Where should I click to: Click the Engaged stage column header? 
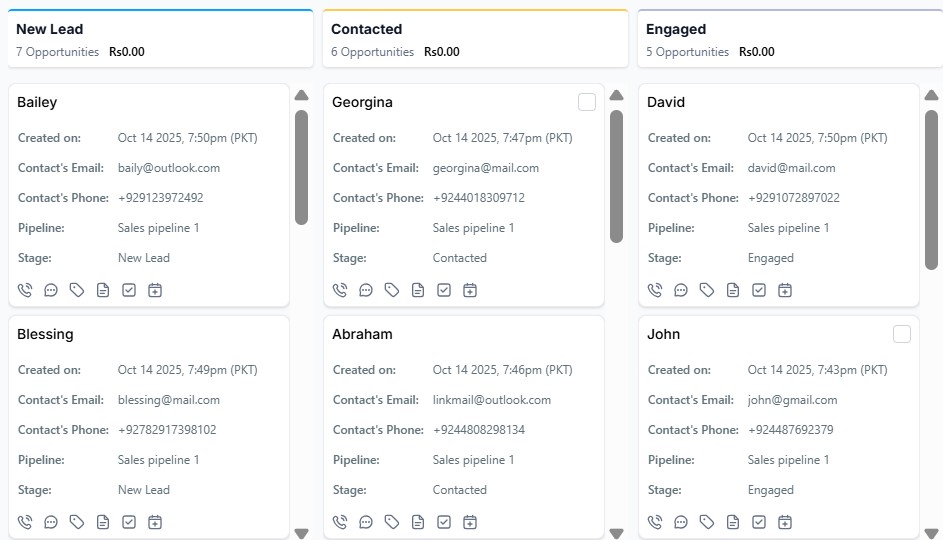[x=676, y=30]
